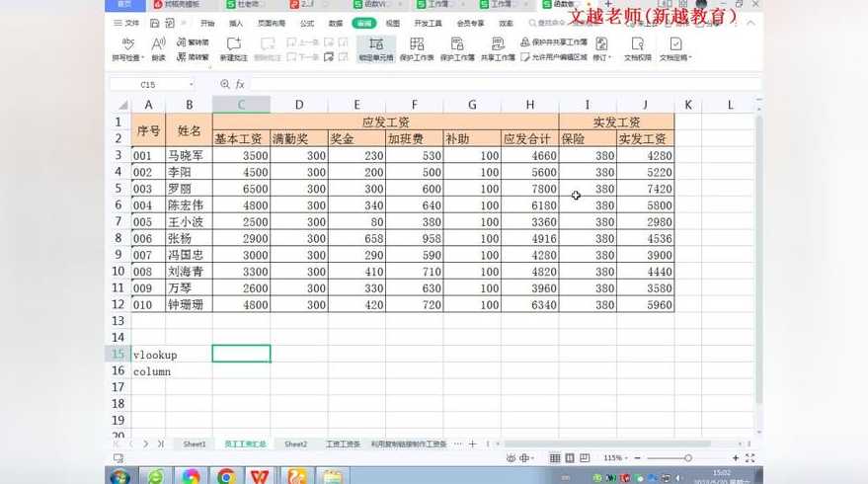Screen dimensions: 868x484
Task: Click the Read Aloud (朗读) icon
Action: pos(158,48)
